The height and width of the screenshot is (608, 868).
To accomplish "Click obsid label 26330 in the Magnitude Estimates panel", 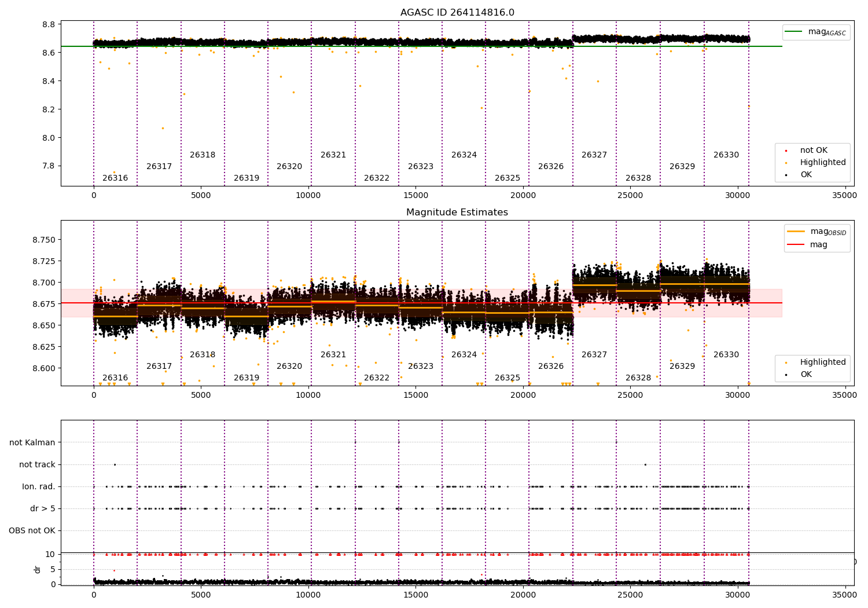I will [726, 355].
